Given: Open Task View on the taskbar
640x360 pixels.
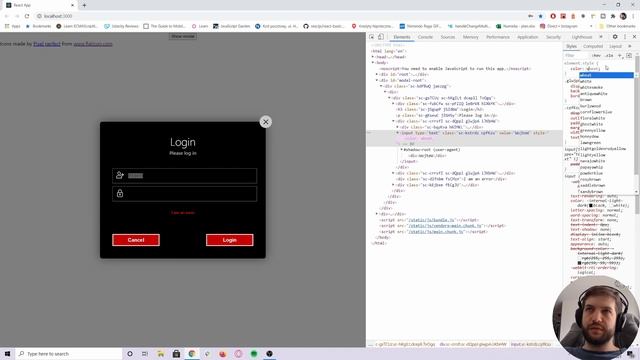Looking at the screenshot, I should pos(145,353).
